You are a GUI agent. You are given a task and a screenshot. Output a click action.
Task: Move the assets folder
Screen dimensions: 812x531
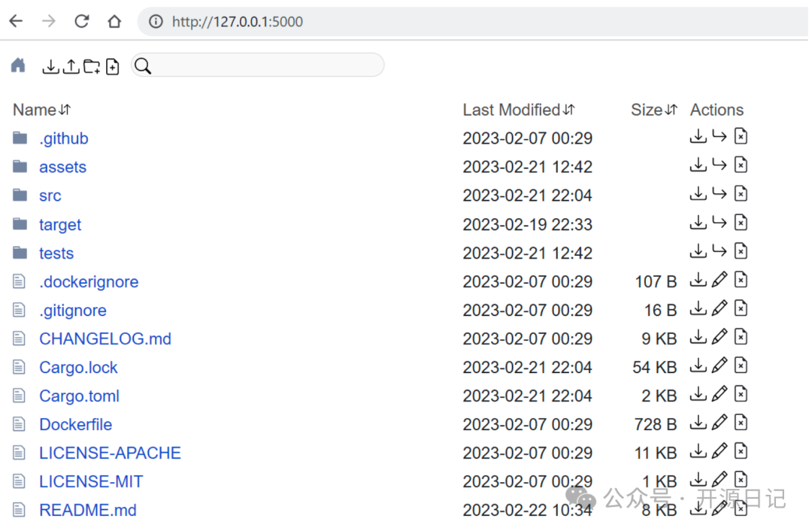click(720, 165)
